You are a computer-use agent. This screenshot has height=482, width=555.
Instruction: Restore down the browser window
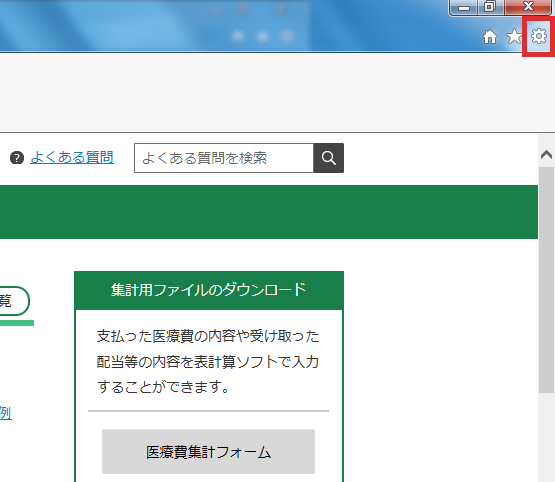(490, 7)
